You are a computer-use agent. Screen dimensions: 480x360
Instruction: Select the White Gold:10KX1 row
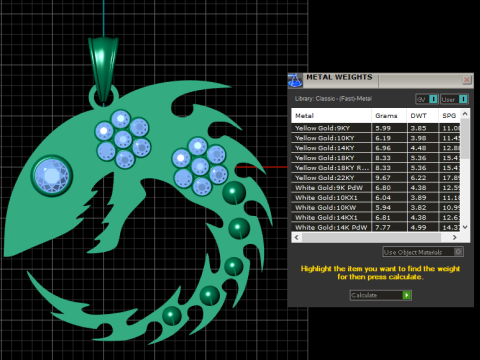pos(376,198)
